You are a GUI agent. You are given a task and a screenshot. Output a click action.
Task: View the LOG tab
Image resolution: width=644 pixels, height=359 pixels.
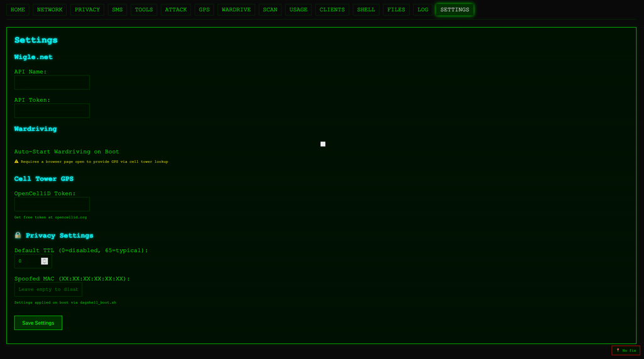(423, 9)
